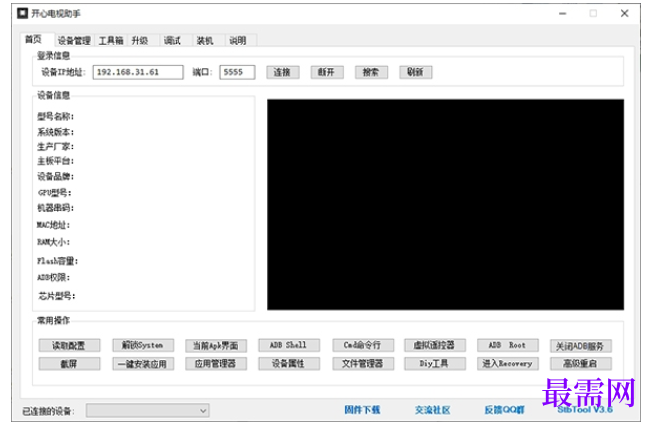
Task: Click the Diy工具 button
Action: click(x=435, y=364)
